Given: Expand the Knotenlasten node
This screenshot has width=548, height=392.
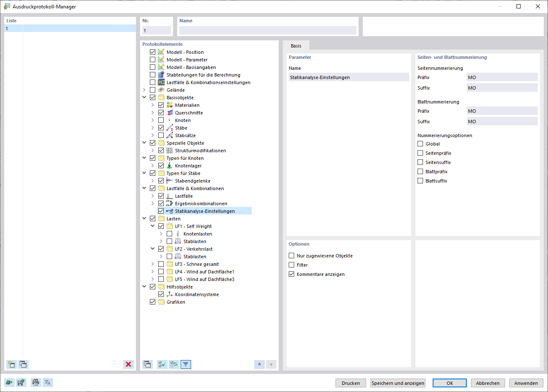Looking at the screenshot, I should coord(161,234).
